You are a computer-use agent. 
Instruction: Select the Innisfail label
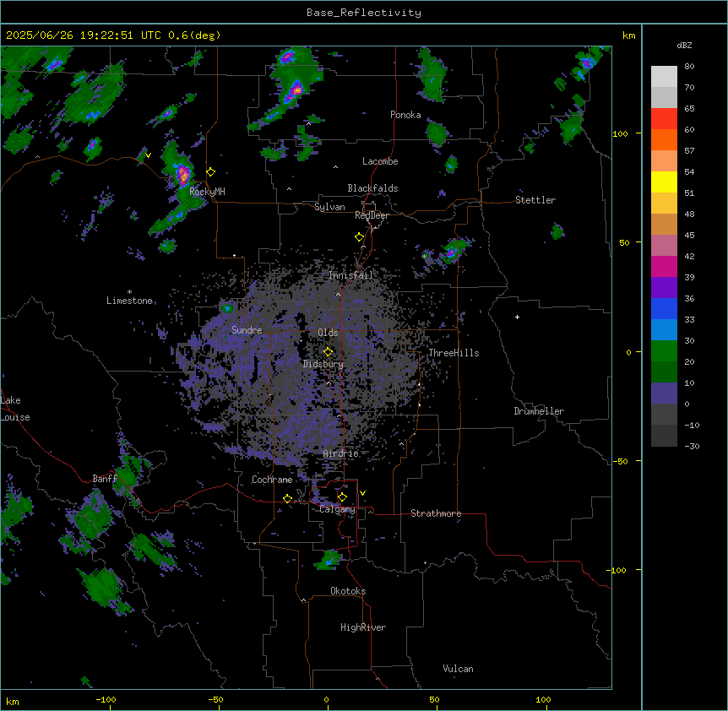pyautogui.click(x=350, y=275)
